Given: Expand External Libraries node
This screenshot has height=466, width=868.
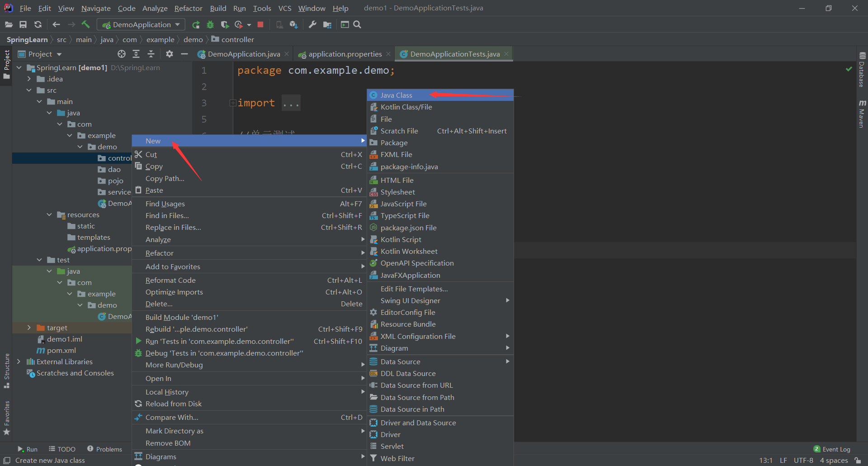Looking at the screenshot, I should (x=19, y=361).
